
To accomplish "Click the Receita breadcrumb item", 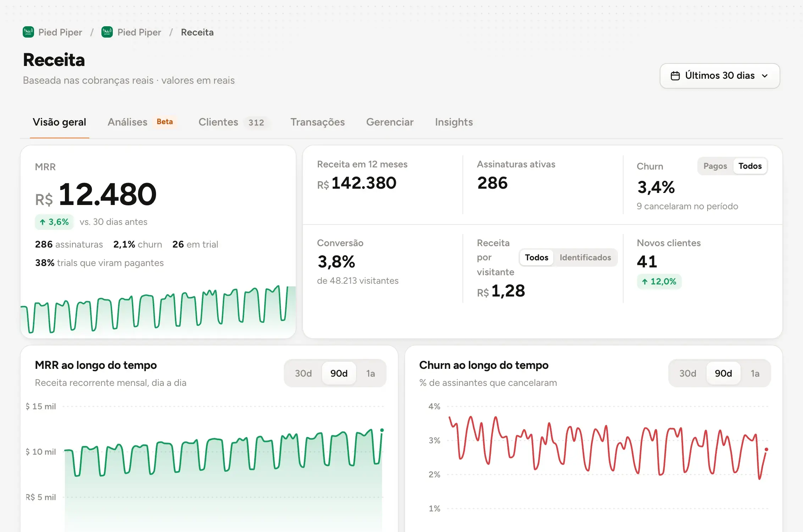I will tap(197, 32).
